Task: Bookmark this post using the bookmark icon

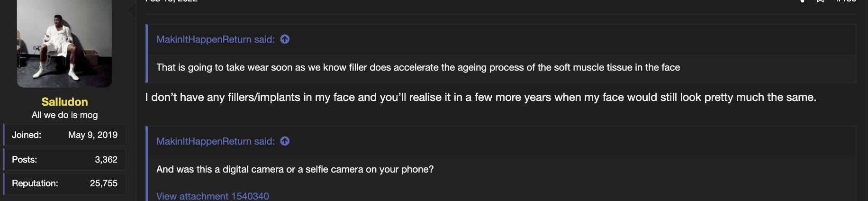Action: (x=820, y=1)
